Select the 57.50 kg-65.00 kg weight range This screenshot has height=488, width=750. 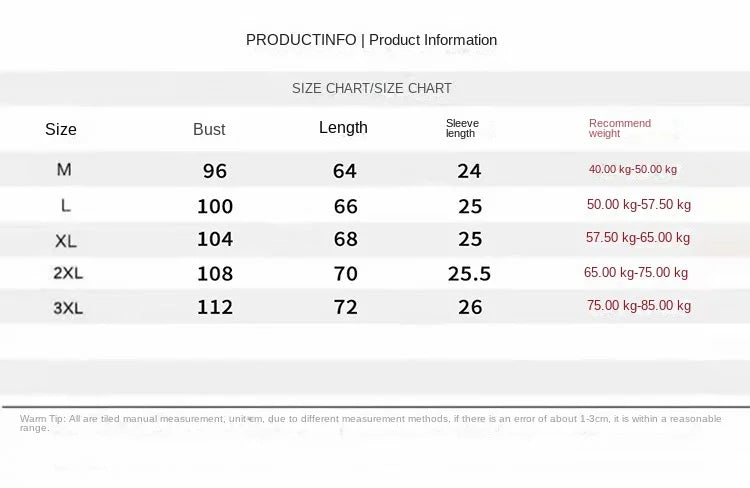(x=637, y=238)
